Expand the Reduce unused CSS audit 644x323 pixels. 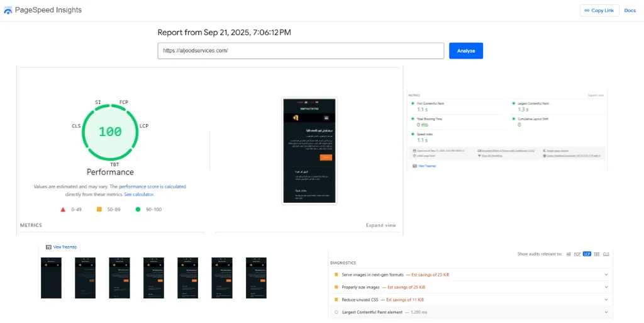(606, 300)
